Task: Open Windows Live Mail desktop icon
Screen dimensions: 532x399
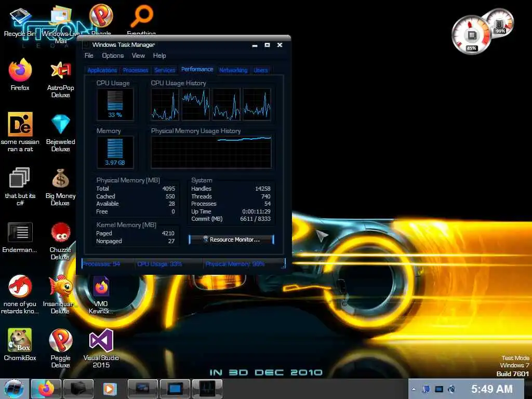Action: click(60, 24)
